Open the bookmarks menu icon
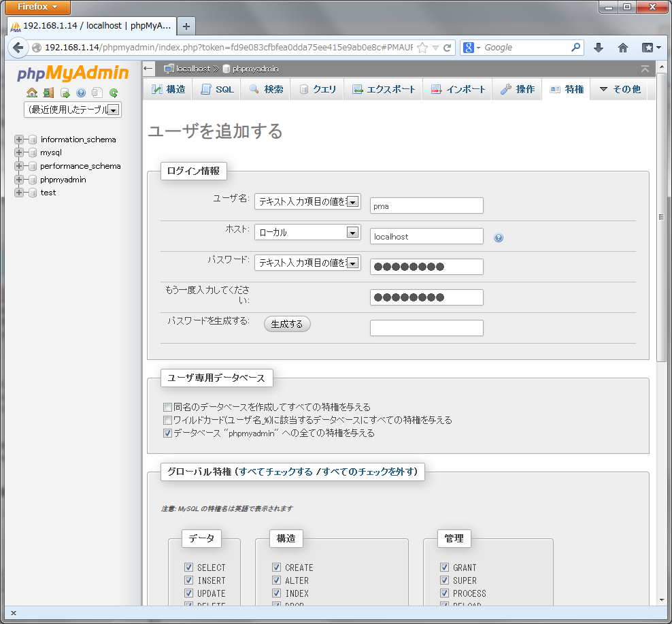Viewport: 672px width, 624px height. click(x=651, y=48)
